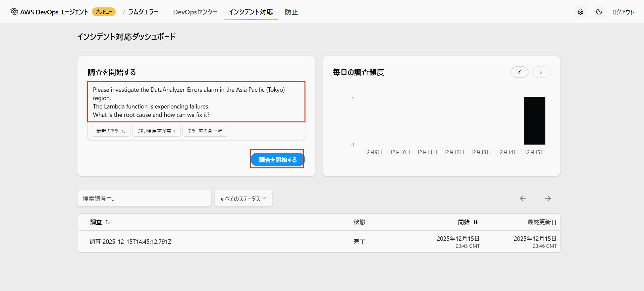
Task: Open investigation 調査 2025-12-15T14:45:12.791Z
Action: (130, 241)
